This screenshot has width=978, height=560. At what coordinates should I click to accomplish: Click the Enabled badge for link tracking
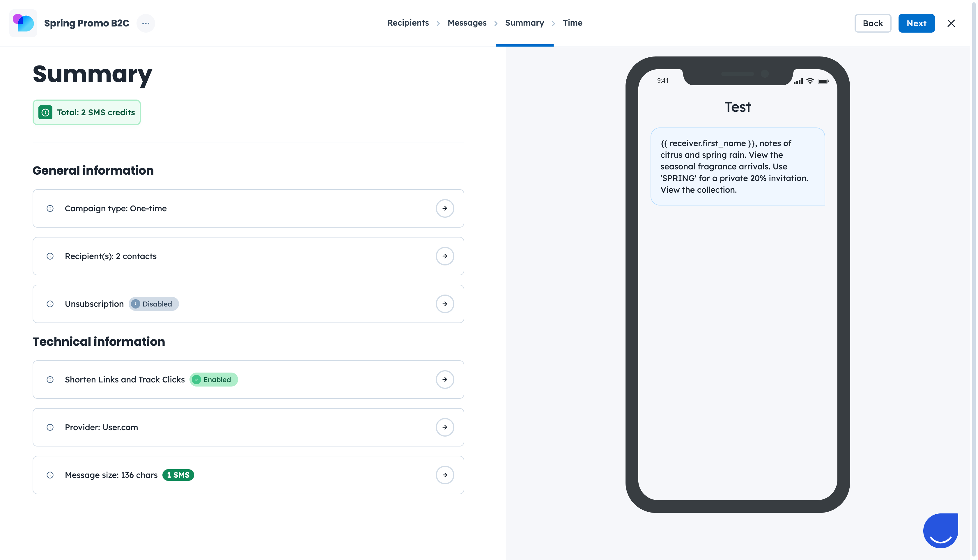click(213, 380)
